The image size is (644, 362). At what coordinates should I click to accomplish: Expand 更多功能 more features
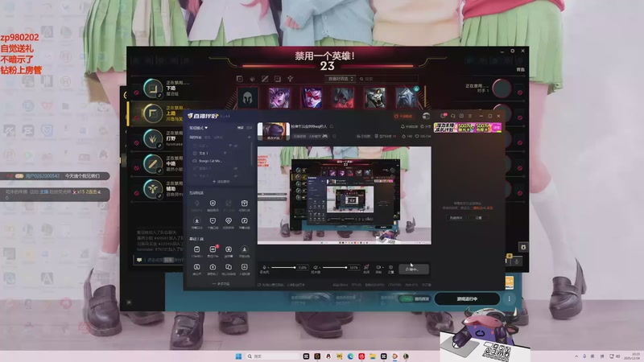(221, 284)
